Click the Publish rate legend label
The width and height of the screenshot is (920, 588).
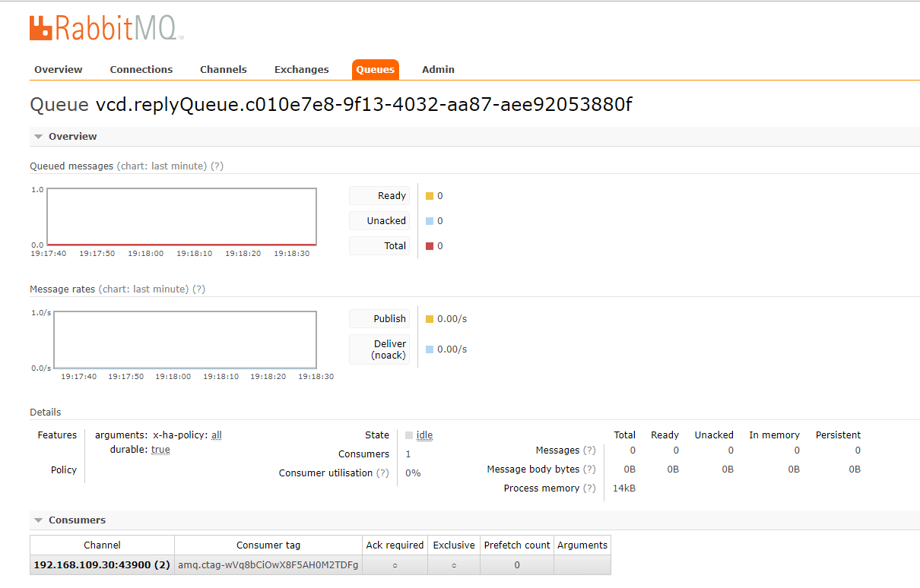click(389, 319)
